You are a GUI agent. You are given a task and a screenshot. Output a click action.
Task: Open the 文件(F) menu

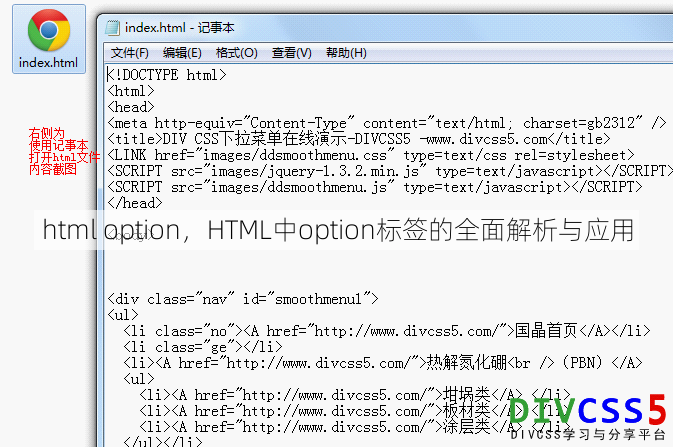pos(130,53)
